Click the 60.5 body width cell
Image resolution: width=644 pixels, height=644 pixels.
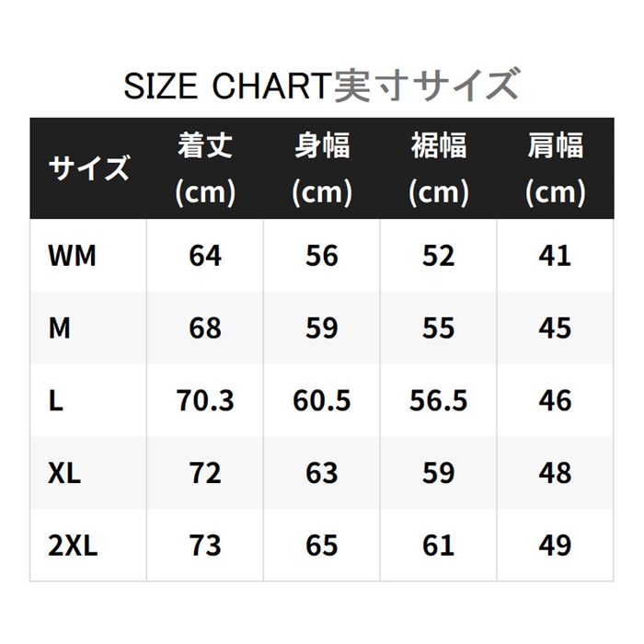pos(321,400)
